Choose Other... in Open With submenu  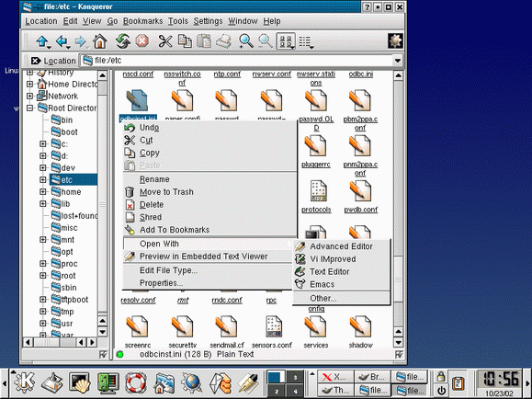coord(341,299)
